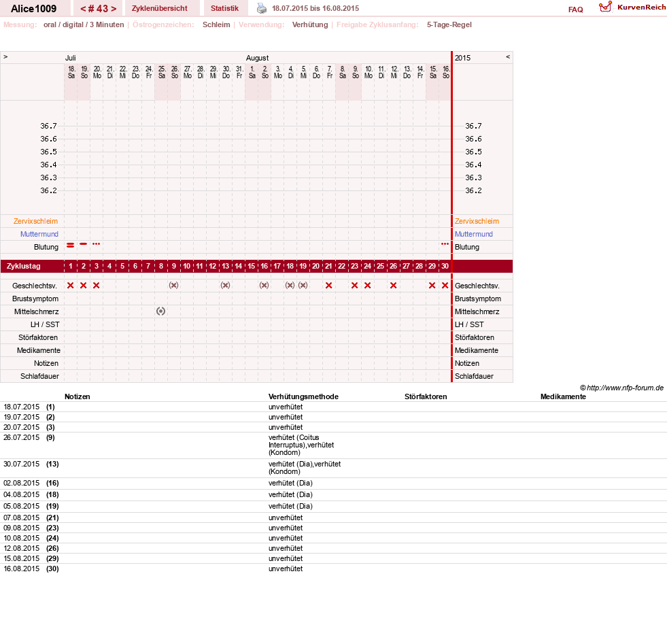Click the red X on cycle day 29
The image size is (667, 644).
tap(432, 286)
